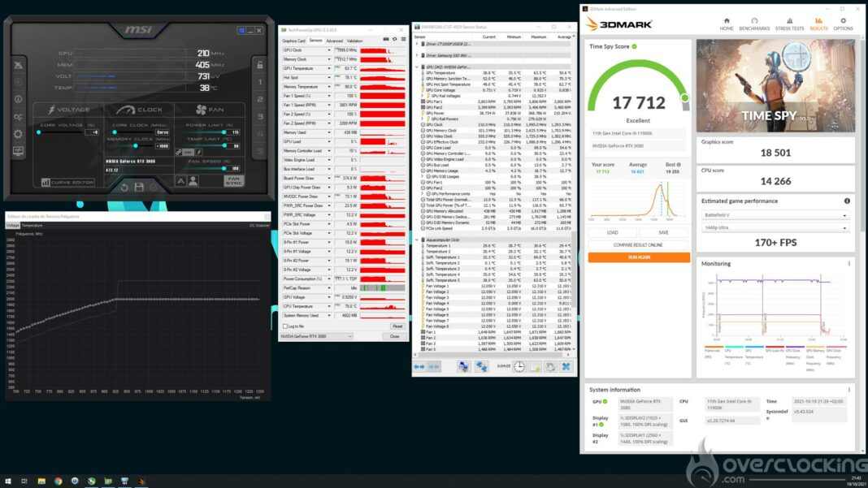Click the Windows-logo button in Afterburner title
The image size is (868, 488).
tap(241, 30)
